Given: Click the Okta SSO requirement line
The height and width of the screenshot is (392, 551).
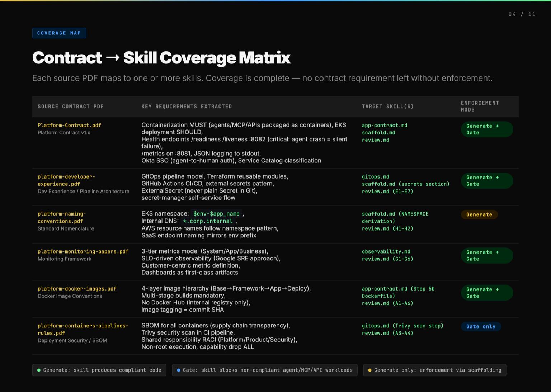Looking at the screenshot, I should pos(231,161).
